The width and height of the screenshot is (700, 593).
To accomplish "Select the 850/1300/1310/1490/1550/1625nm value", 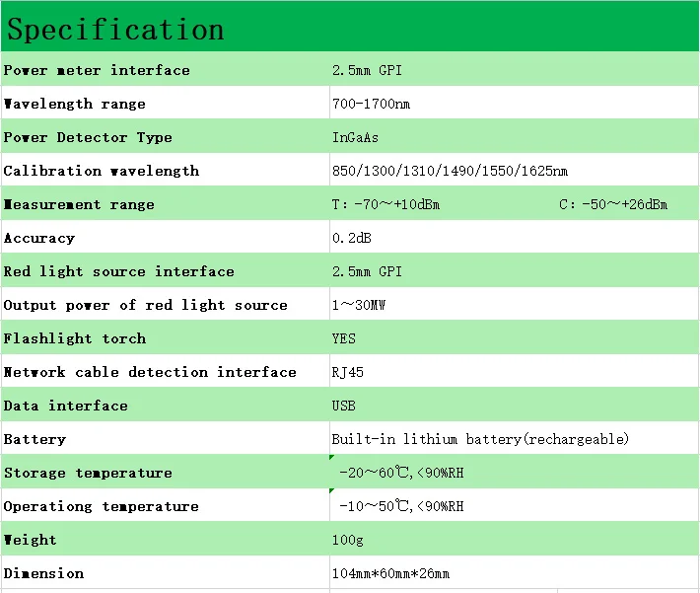I will pyautogui.click(x=450, y=171).
